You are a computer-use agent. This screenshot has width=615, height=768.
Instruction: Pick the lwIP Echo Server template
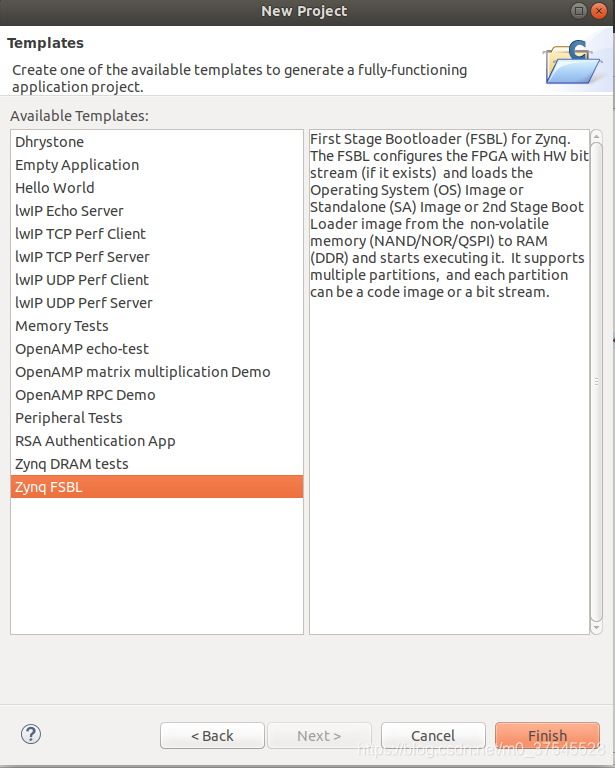tap(157, 211)
